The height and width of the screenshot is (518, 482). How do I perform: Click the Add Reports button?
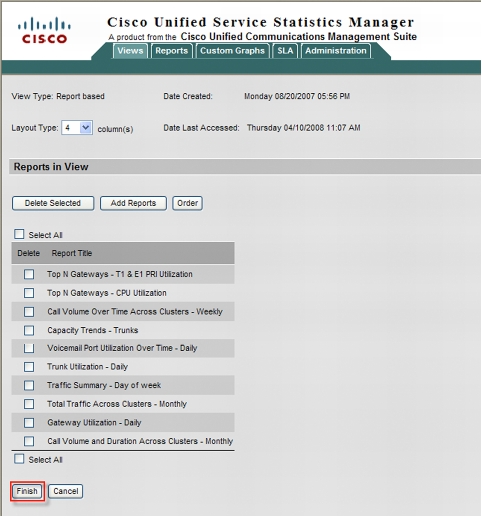tap(133, 203)
